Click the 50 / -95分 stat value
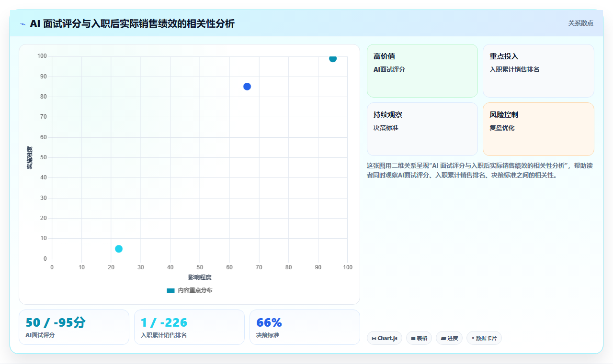This screenshot has height=364, width=613. pyautogui.click(x=56, y=322)
